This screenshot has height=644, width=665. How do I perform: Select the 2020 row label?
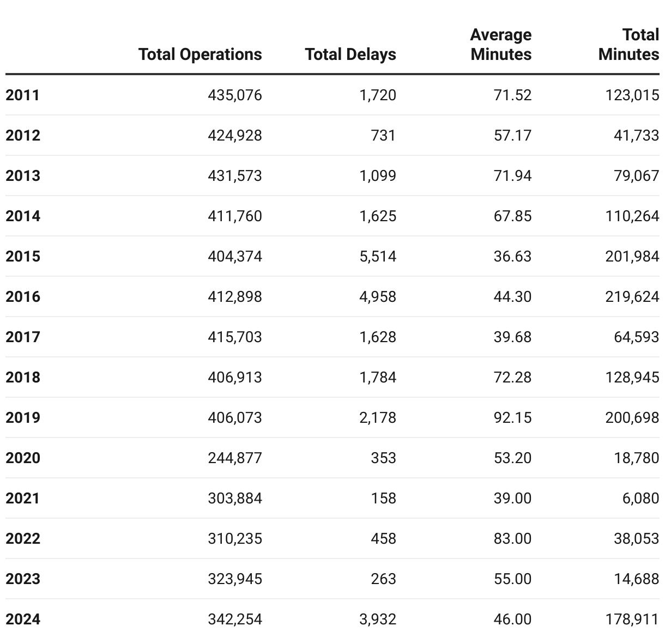[x=23, y=458]
